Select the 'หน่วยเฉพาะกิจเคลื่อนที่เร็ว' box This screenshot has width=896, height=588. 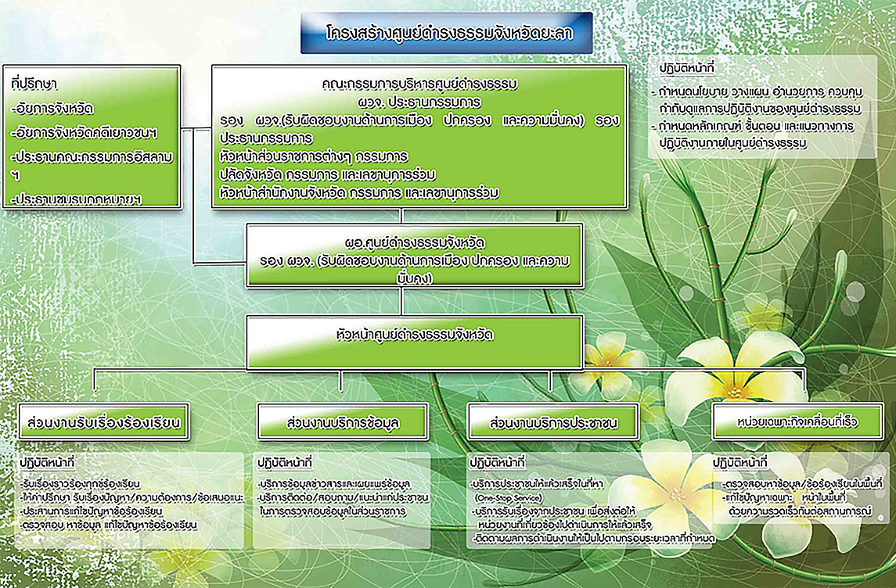pos(797,422)
